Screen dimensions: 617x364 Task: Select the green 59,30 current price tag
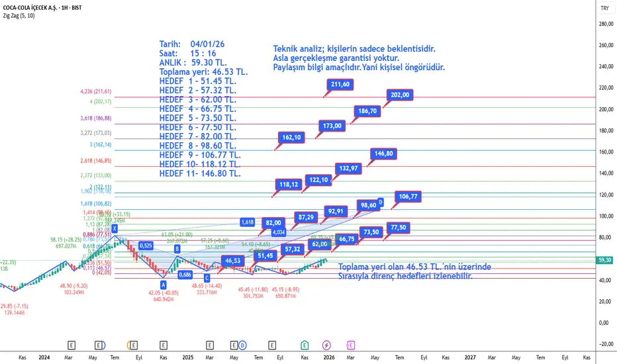[605, 260]
